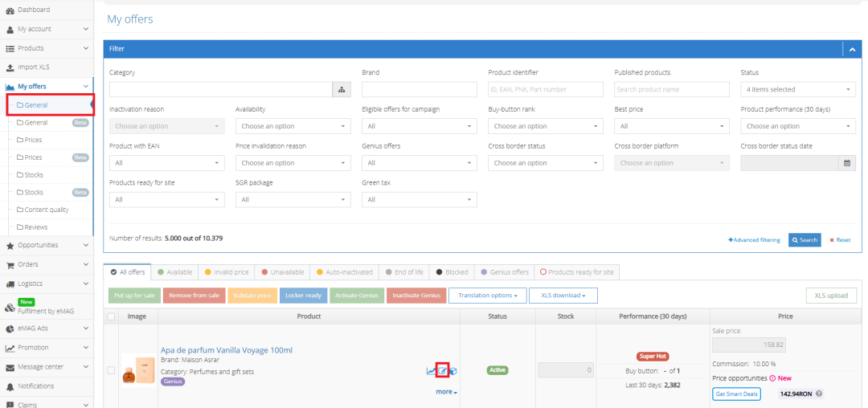The image size is (868, 408).
Task: Tick the checkbox for Vanilla Voyage row
Action: pyautogui.click(x=111, y=370)
